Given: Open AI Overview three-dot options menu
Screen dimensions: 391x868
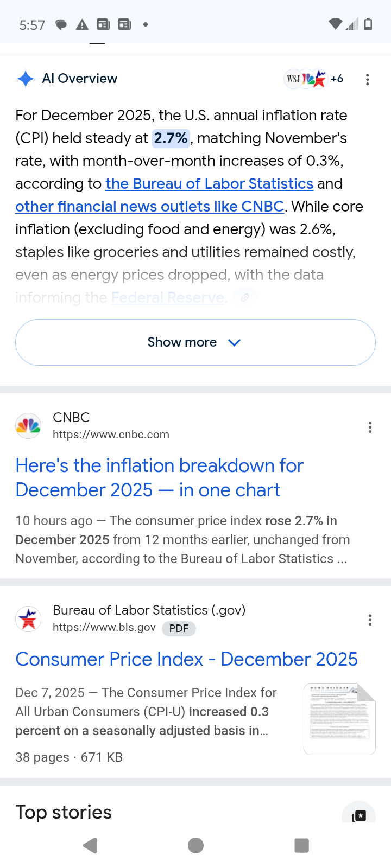Looking at the screenshot, I should pos(368,80).
